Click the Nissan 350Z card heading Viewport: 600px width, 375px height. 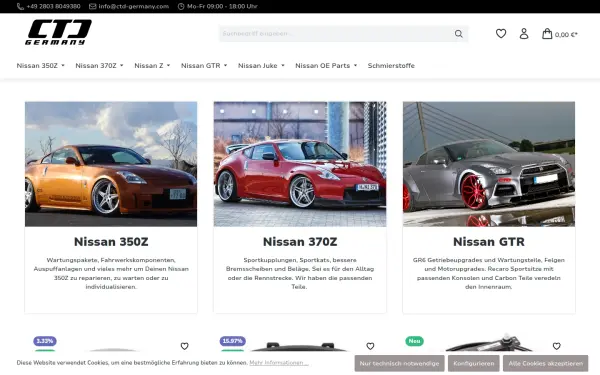pyautogui.click(x=111, y=242)
